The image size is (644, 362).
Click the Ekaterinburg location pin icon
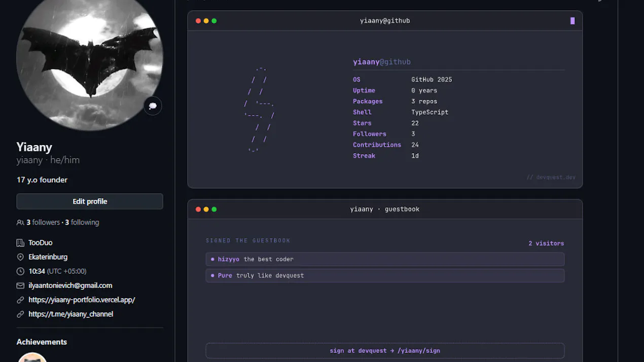click(20, 257)
